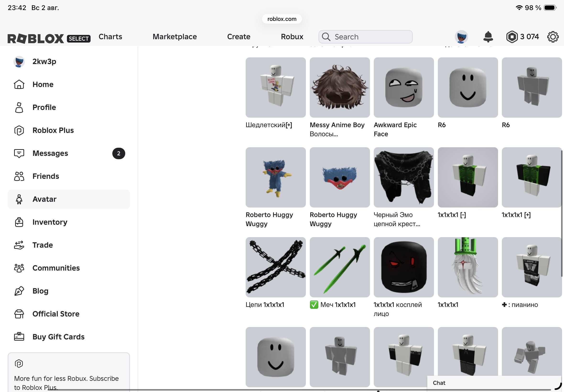
Task: Open the Communities group icon
Action: click(x=19, y=268)
